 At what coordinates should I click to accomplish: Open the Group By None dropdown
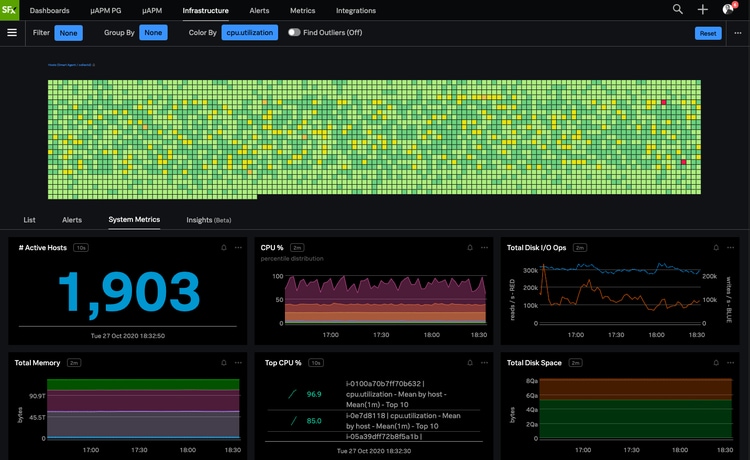[153, 32]
